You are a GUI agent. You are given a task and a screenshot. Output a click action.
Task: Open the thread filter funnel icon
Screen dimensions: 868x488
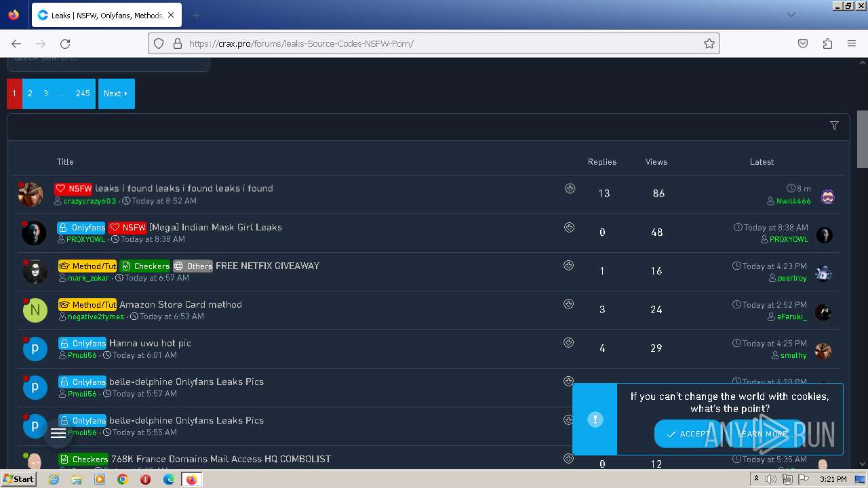point(834,125)
